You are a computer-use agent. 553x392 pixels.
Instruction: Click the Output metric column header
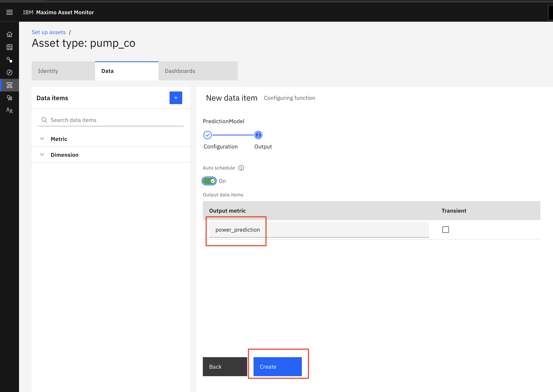coord(227,211)
